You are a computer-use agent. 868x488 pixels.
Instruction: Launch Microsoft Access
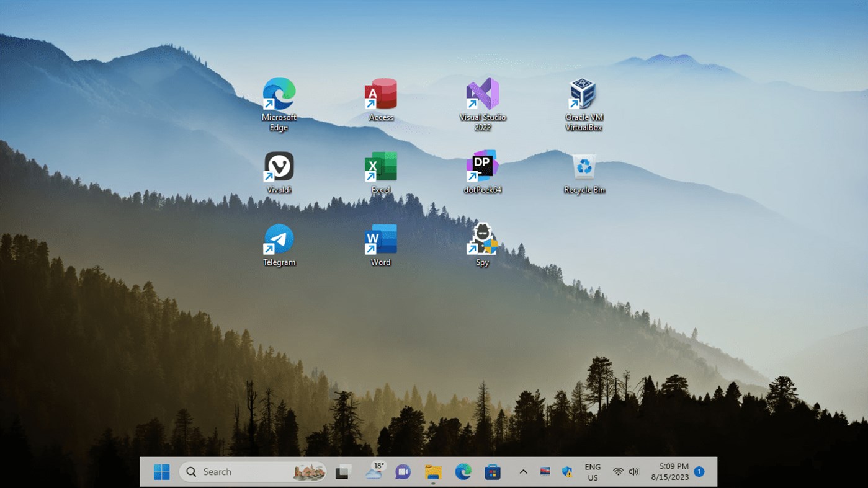(x=380, y=94)
